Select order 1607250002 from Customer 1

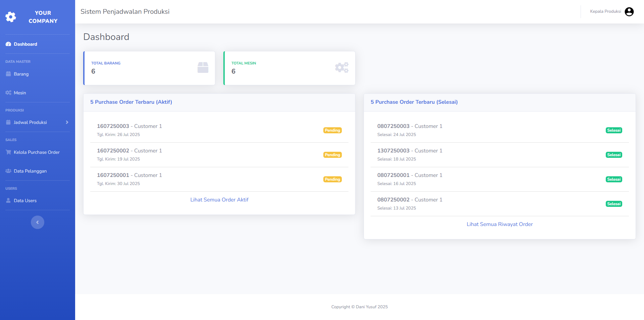pyautogui.click(x=129, y=150)
